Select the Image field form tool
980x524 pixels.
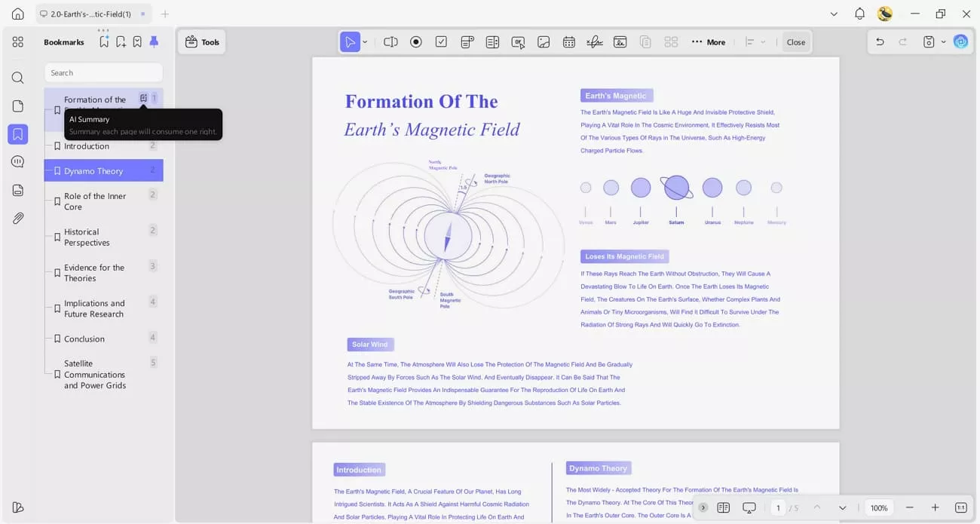544,41
